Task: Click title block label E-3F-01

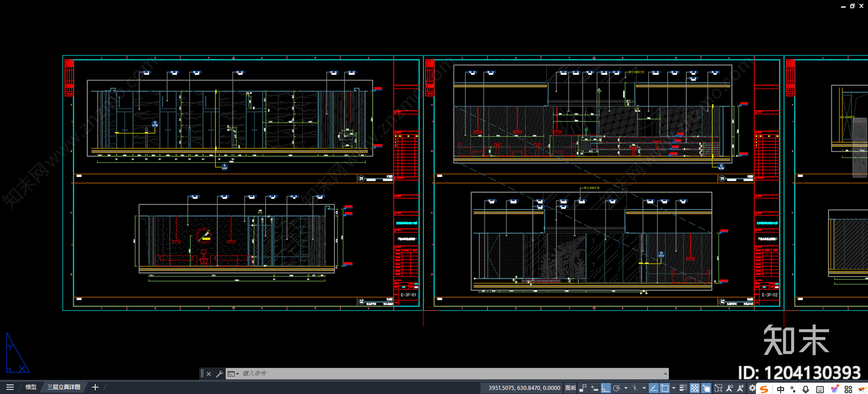Action: tap(409, 295)
